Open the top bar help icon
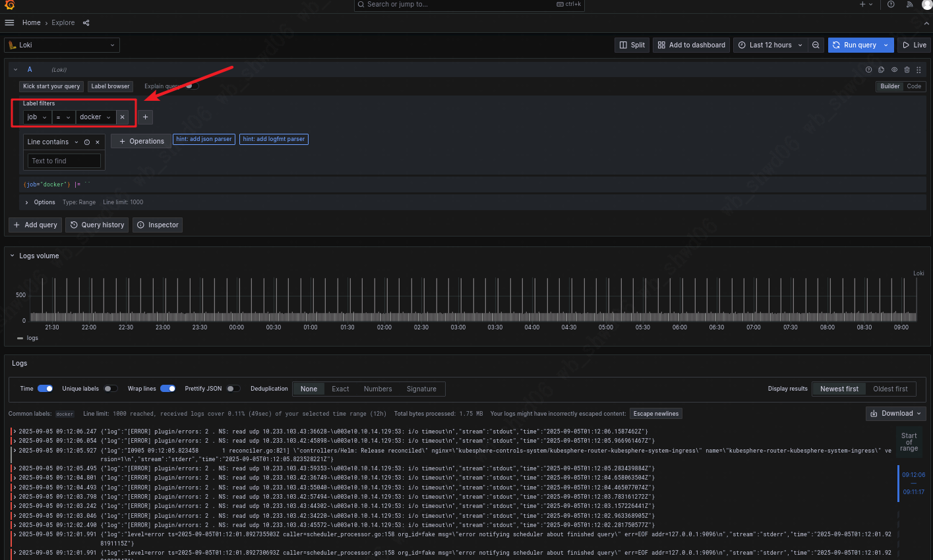The height and width of the screenshot is (560, 933). (x=891, y=4)
